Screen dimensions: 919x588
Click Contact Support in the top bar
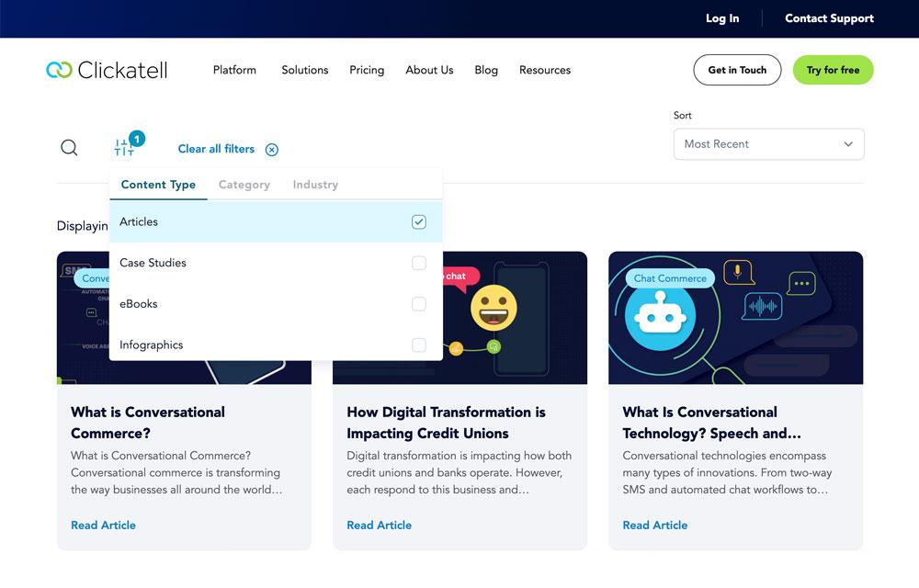click(x=829, y=17)
